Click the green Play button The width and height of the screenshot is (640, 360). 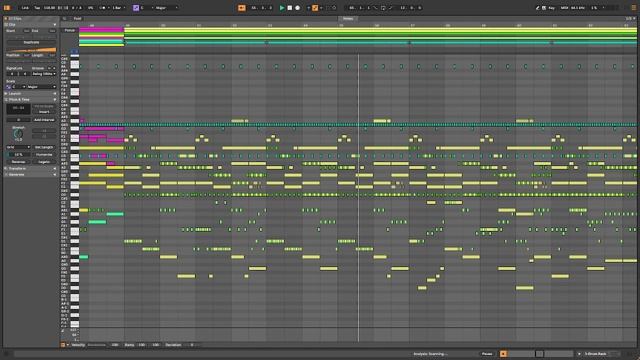tap(282, 8)
